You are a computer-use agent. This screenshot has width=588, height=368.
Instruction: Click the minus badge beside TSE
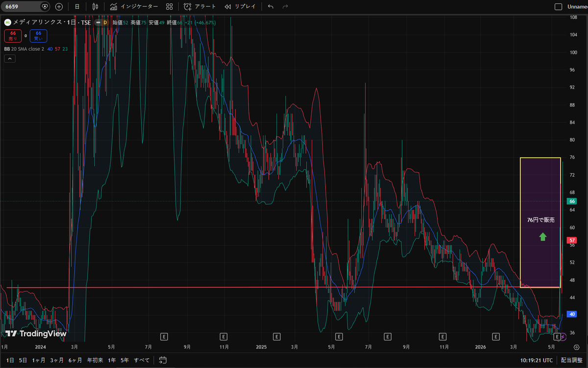98,23
